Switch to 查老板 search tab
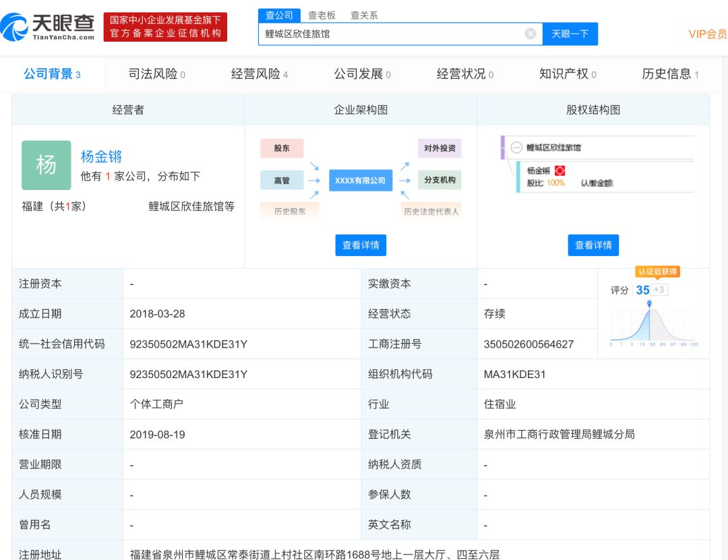This screenshot has width=728, height=560. (x=322, y=15)
